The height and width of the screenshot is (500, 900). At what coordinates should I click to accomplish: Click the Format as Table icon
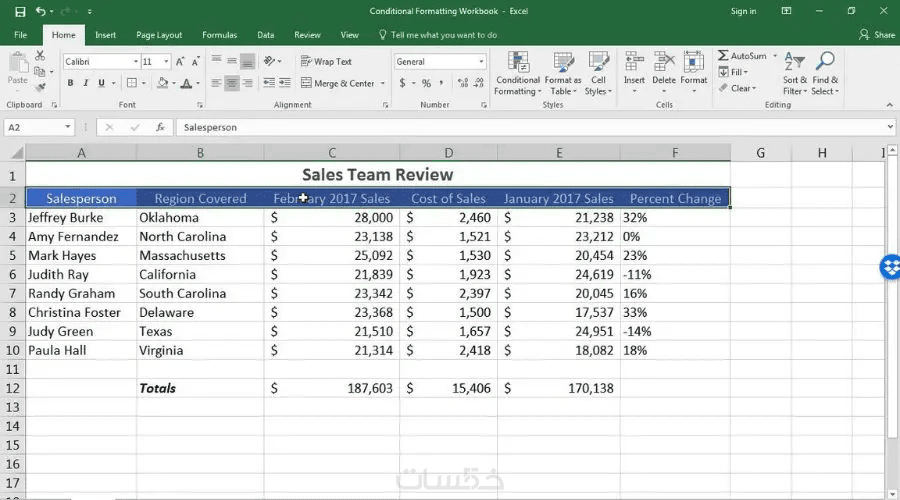pyautogui.click(x=562, y=63)
